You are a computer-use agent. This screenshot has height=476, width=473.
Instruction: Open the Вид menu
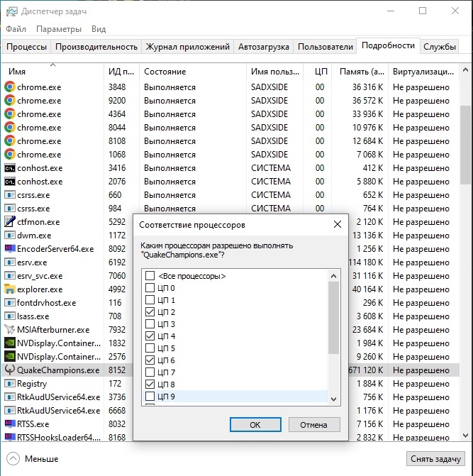pyautogui.click(x=99, y=29)
